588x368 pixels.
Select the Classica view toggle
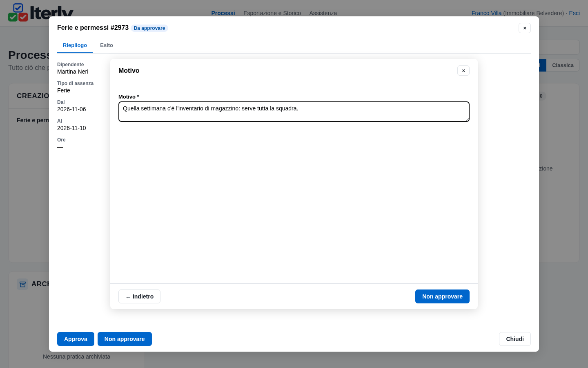[x=563, y=65]
